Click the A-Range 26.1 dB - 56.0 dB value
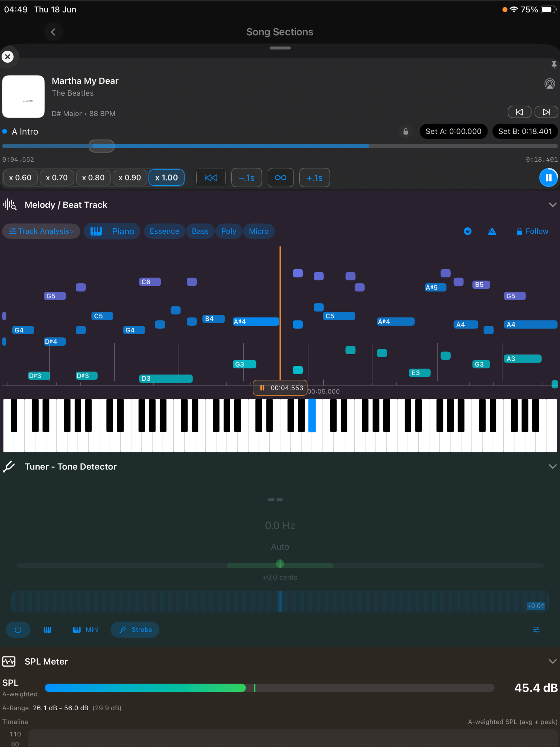Screen dimensions: 560x747 pyautogui.click(x=61, y=708)
